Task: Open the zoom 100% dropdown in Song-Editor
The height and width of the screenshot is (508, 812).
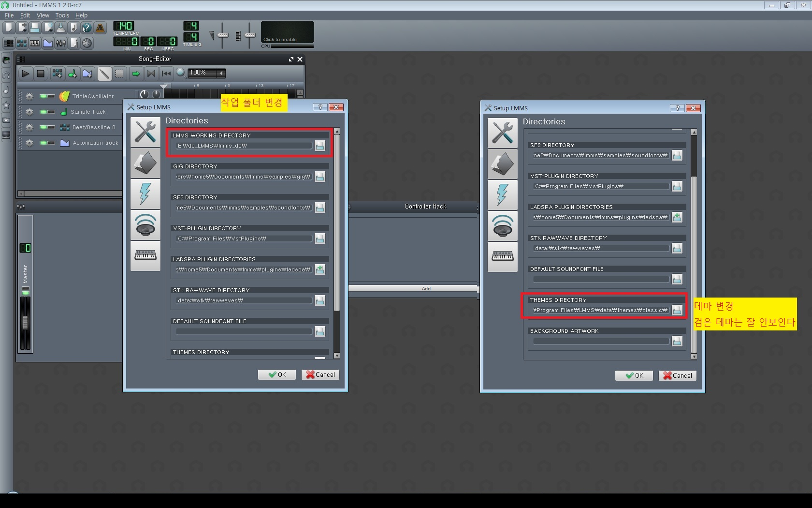Action: coord(207,73)
